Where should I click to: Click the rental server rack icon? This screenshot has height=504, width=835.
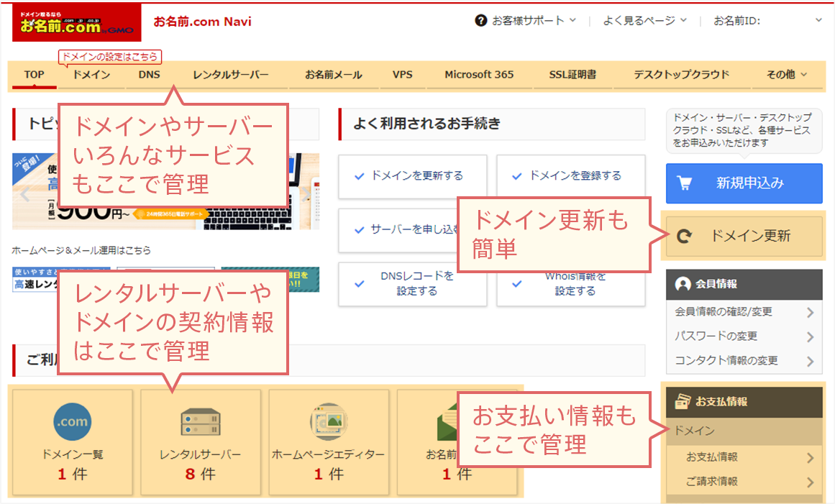tap(201, 423)
